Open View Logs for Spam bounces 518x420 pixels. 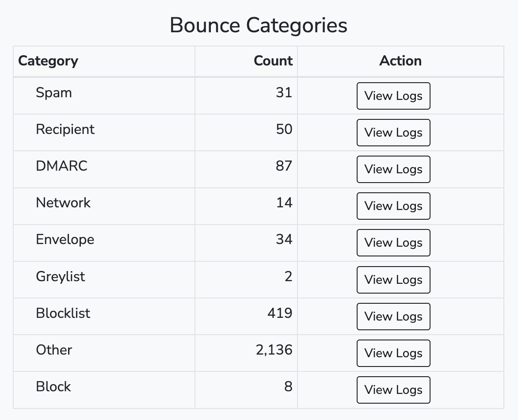click(x=393, y=96)
